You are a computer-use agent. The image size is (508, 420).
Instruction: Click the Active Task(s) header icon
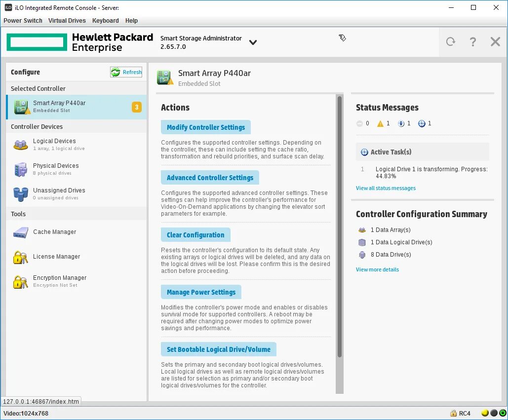[x=364, y=152]
